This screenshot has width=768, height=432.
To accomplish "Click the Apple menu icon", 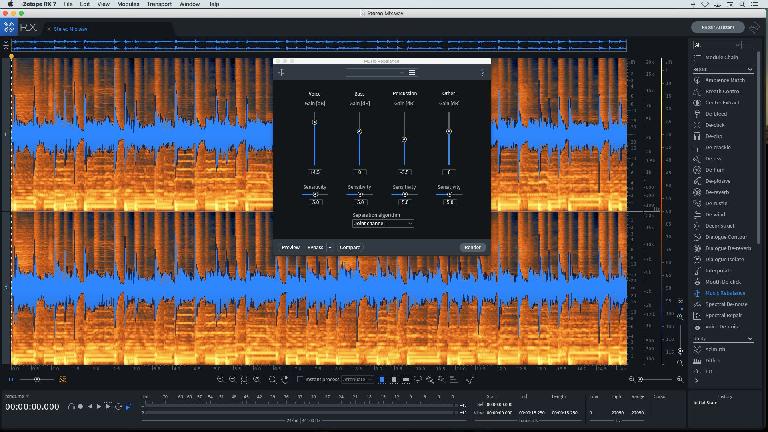I will (10, 4).
